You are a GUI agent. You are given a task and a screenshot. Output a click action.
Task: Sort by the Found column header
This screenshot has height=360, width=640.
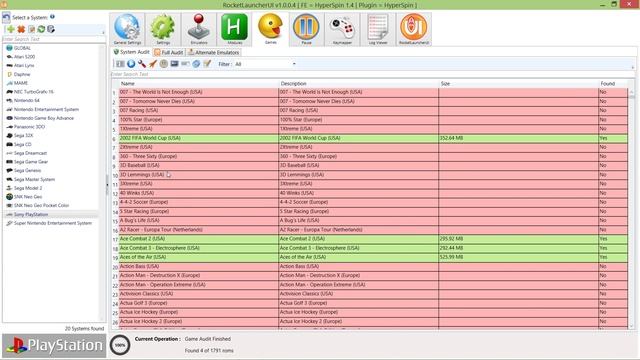[613, 83]
